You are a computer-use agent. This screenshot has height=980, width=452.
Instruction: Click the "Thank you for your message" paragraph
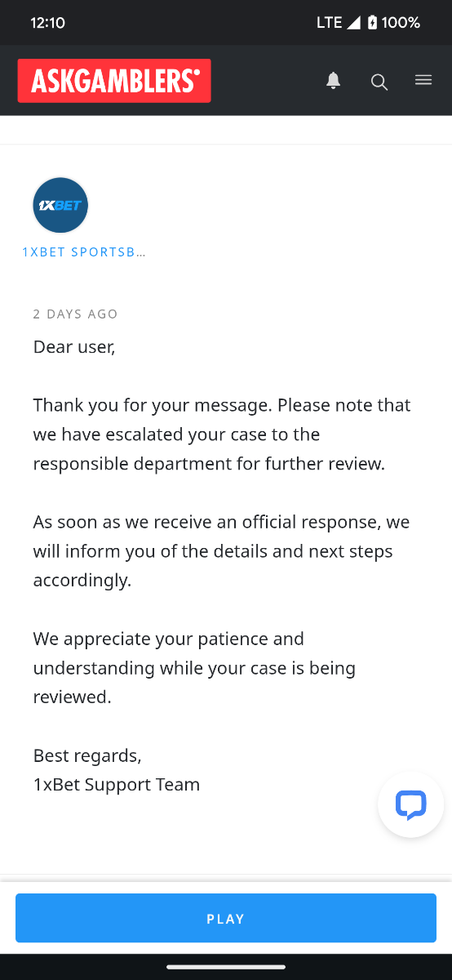tap(222, 434)
